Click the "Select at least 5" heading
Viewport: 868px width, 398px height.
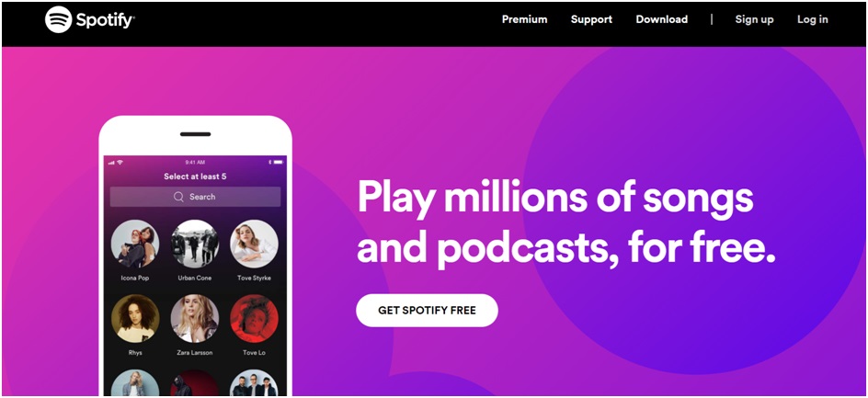coord(195,176)
